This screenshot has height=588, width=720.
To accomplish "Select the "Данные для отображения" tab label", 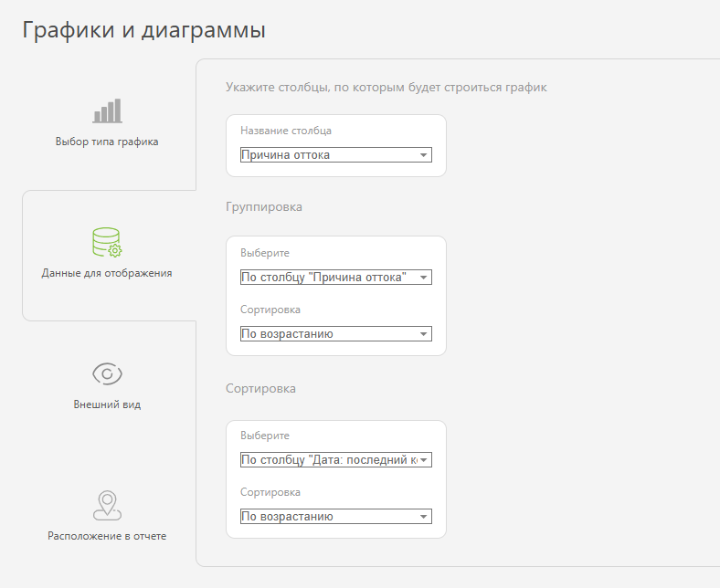I will [x=107, y=273].
